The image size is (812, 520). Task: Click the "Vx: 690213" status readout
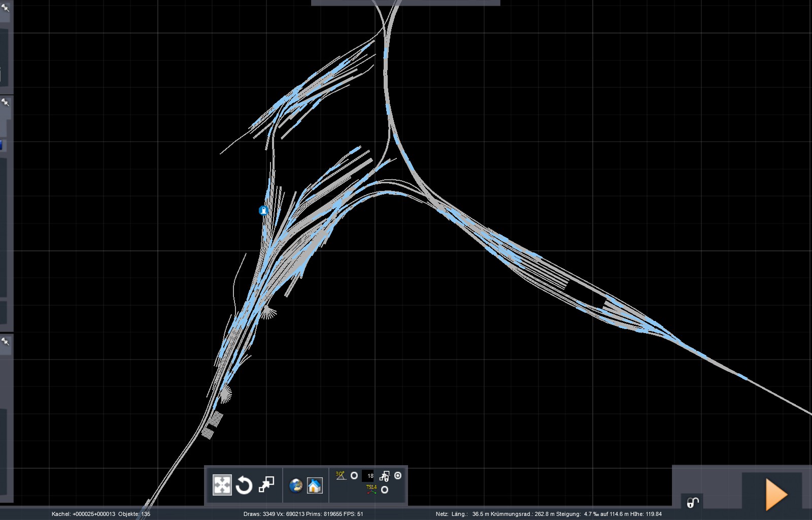tap(290, 514)
